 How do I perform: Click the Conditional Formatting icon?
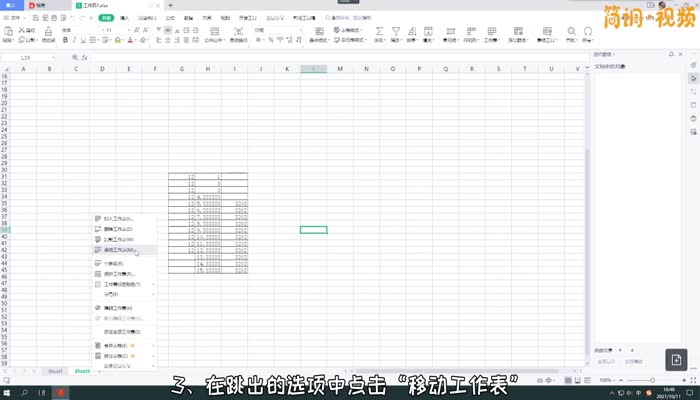point(319,31)
